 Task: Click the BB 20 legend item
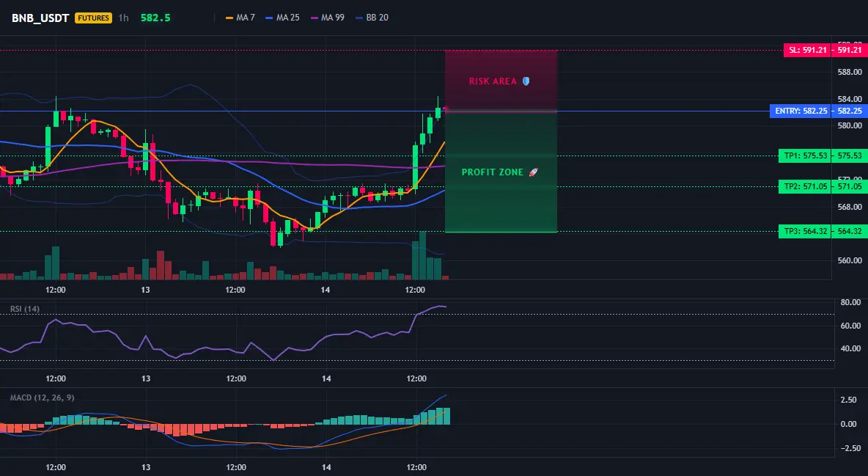(x=372, y=18)
